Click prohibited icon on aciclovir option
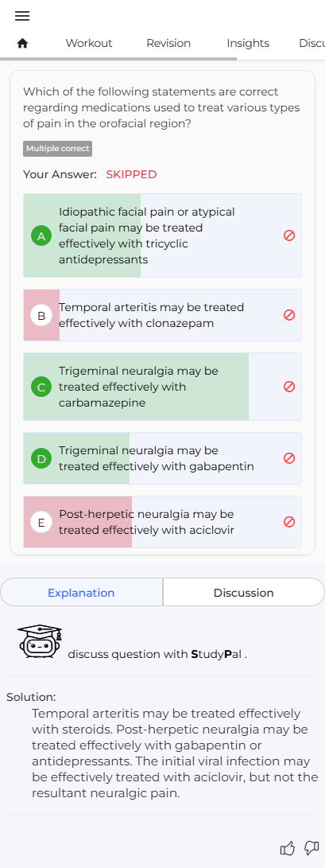Screen dimensions: 325x868 [x=289, y=522]
